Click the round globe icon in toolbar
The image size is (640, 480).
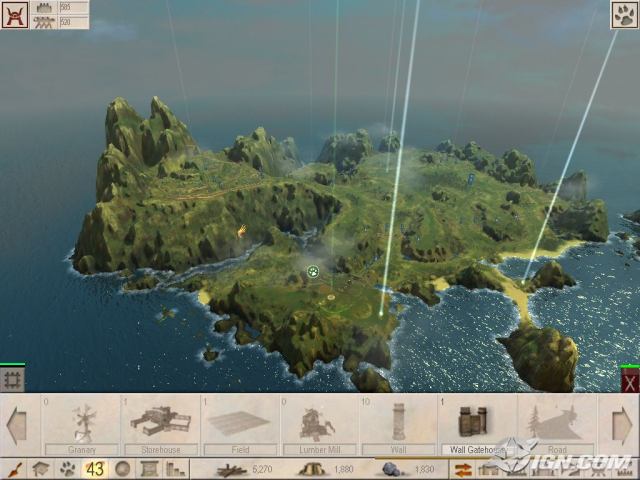[122, 469]
